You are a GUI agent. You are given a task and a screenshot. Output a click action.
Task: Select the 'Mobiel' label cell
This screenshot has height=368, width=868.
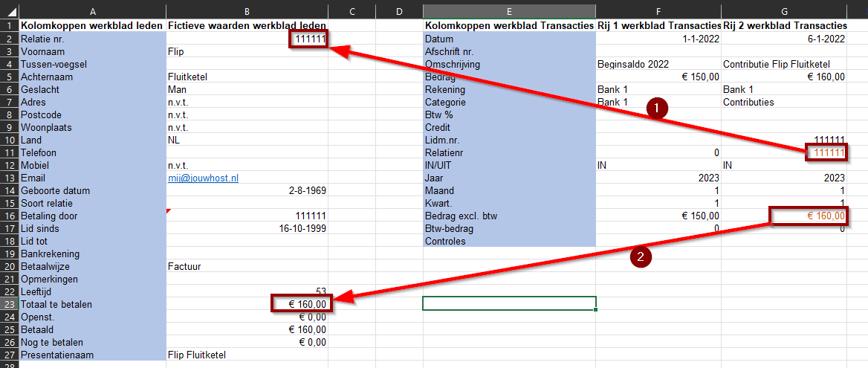click(x=92, y=165)
